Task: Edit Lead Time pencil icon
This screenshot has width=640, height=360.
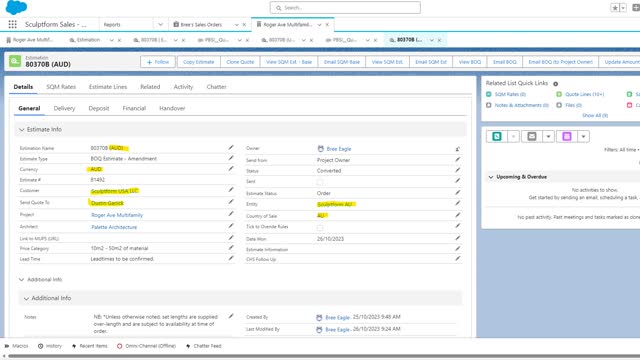Action: pyautogui.click(x=231, y=258)
